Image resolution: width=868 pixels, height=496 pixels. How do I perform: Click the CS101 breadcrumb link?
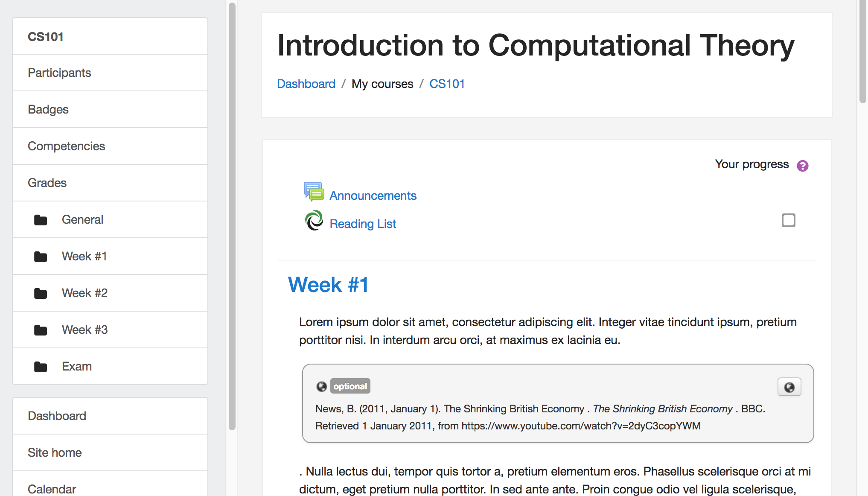coord(447,84)
